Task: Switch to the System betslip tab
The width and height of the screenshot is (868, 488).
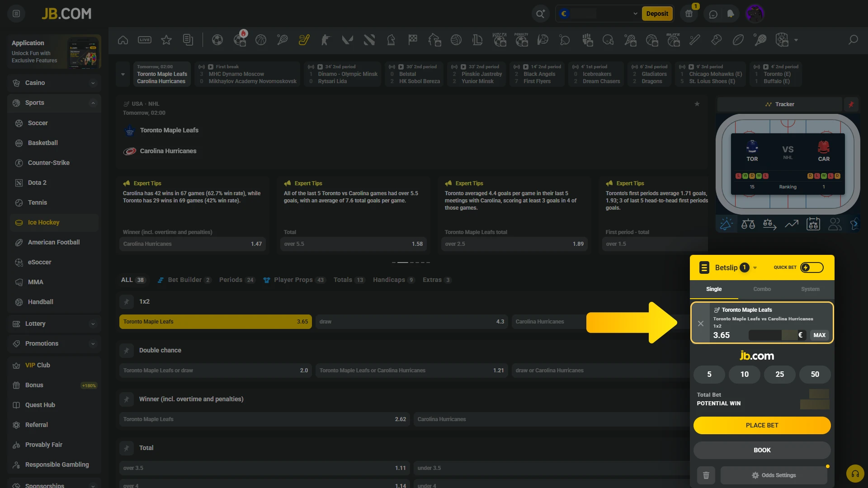Action: [810, 289]
